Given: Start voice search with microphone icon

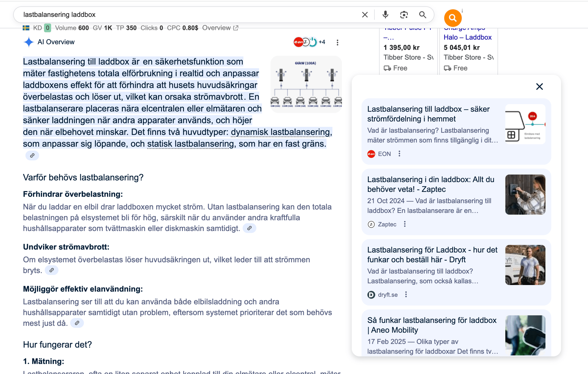Looking at the screenshot, I should tap(385, 15).
